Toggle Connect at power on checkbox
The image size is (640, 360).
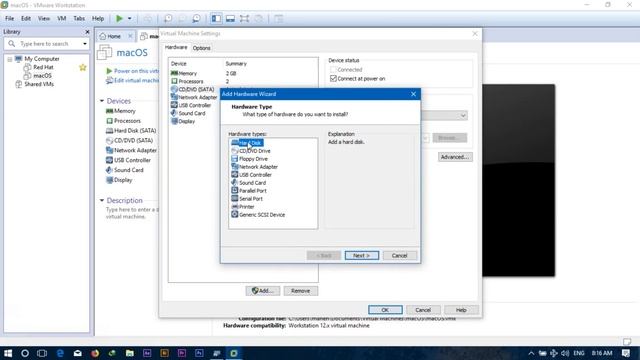[x=333, y=78]
